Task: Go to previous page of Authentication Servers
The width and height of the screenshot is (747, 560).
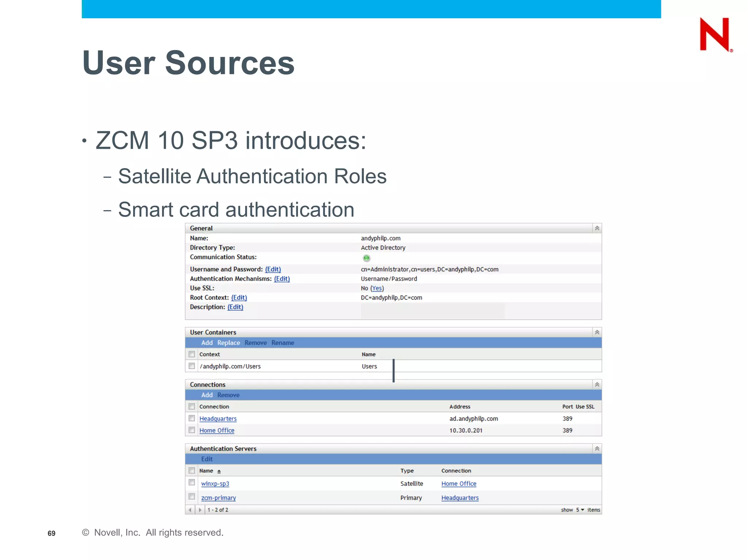Action: click(190, 510)
